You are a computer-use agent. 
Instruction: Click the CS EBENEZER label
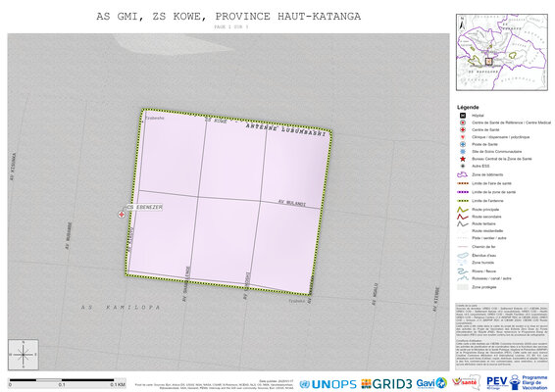[144, 207]
